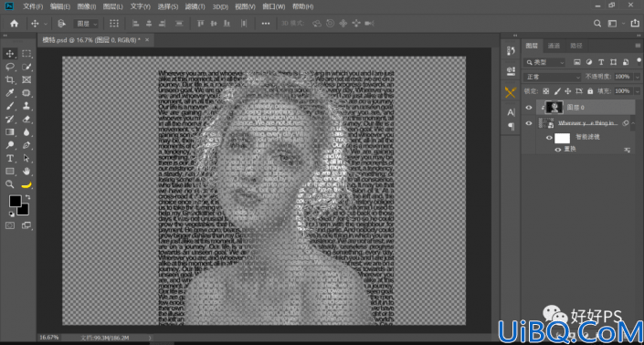Open more align options ellipsis
644x345 pixels.
point(266,24)
